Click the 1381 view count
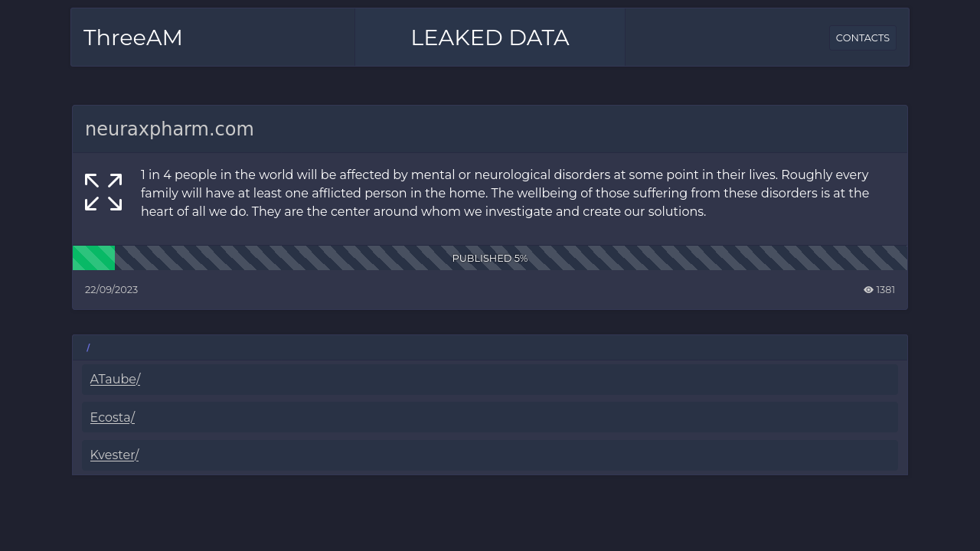 click(886, 290)
